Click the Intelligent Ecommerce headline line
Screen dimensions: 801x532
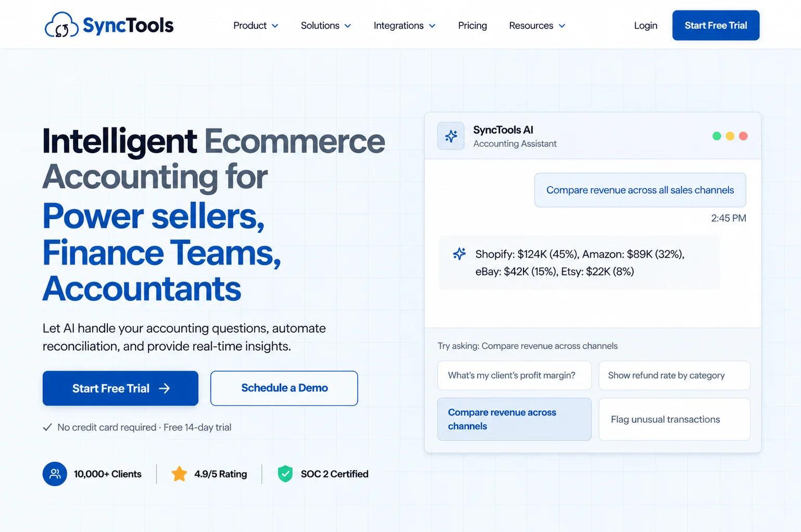click(x=214, y=141)
